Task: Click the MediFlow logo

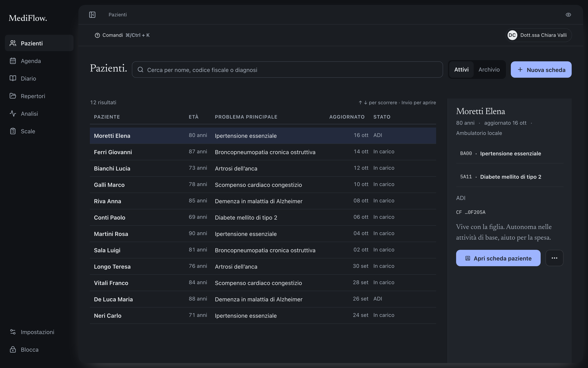Action: click(x=28, y=18)
